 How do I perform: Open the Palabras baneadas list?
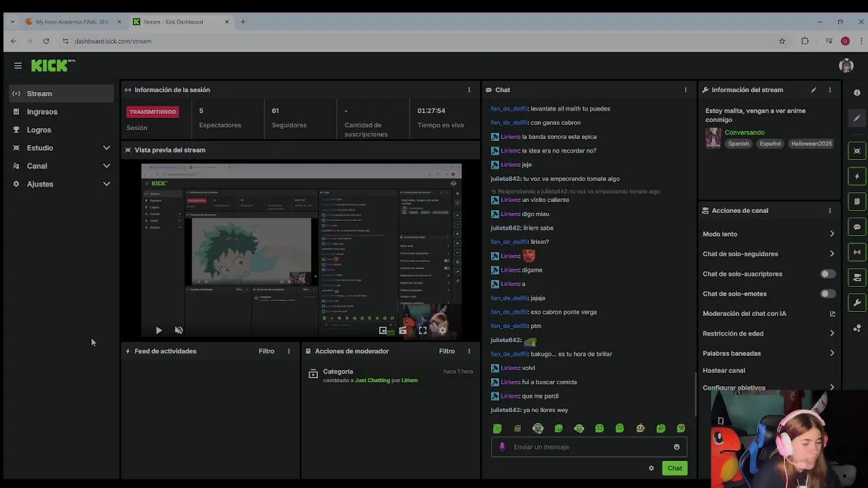pos(769,353)
